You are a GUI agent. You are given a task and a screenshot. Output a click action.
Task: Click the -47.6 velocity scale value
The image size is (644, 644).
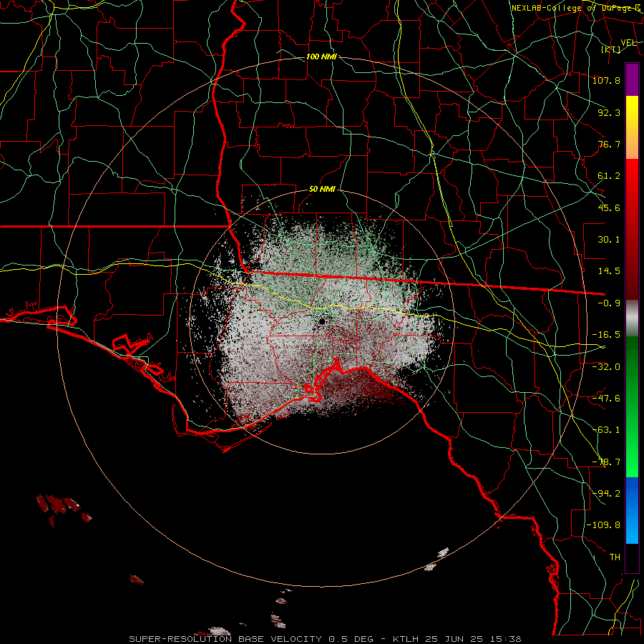(x=606, y=399)
